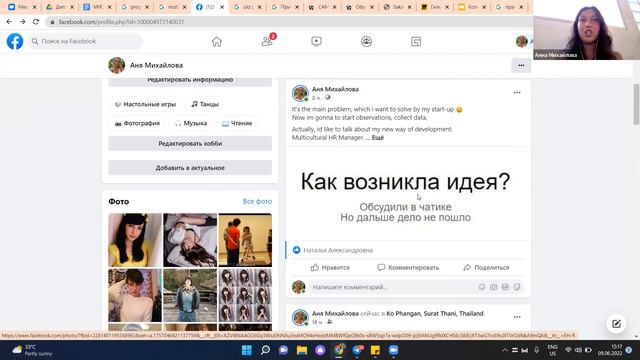Open the Watch video icon
640x360 pixels.
coord(316,41)
